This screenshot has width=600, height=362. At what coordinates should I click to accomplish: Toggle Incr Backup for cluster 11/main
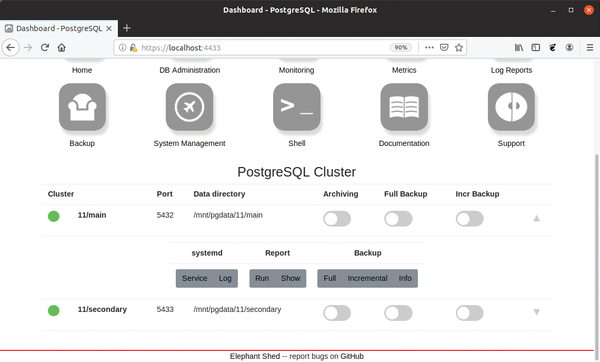pos(470,219)
